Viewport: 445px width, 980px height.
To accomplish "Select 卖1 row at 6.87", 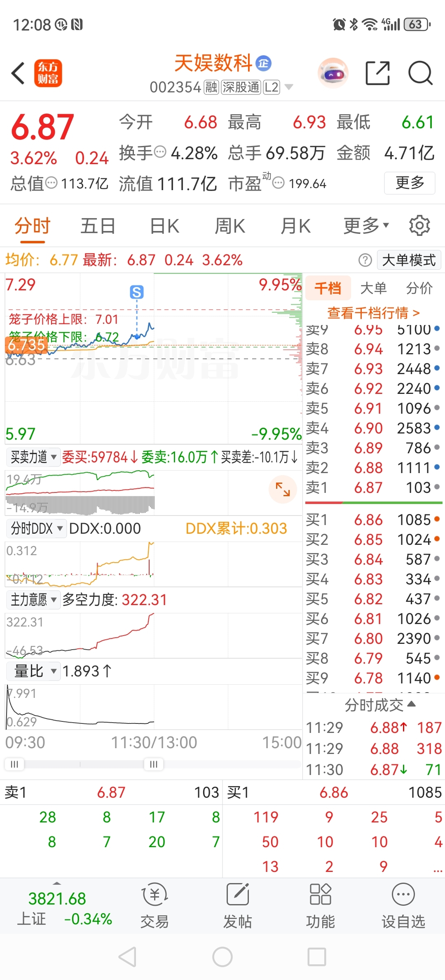I will tap(374, 488).
